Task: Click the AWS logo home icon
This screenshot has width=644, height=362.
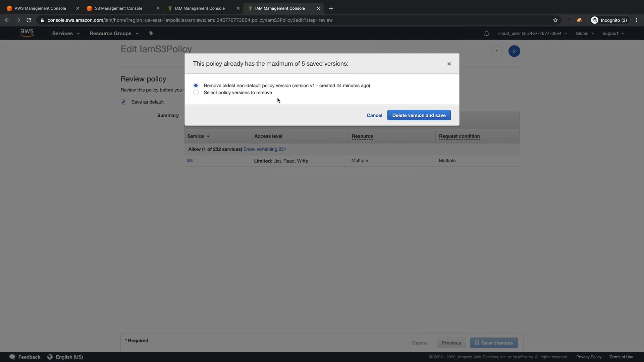Action: (27, 33)
